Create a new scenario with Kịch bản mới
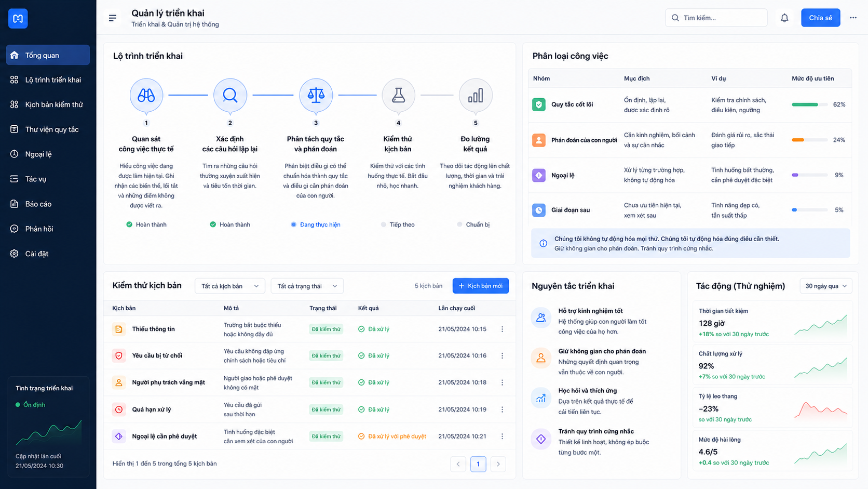 tap(481, 286)
